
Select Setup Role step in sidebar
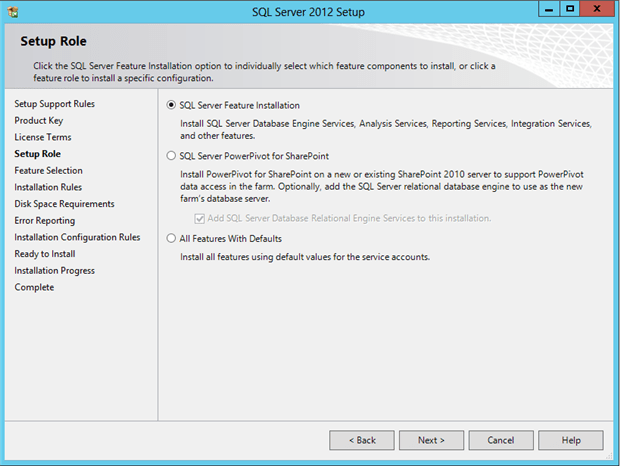pyautogui.click(x=38, y=154)
